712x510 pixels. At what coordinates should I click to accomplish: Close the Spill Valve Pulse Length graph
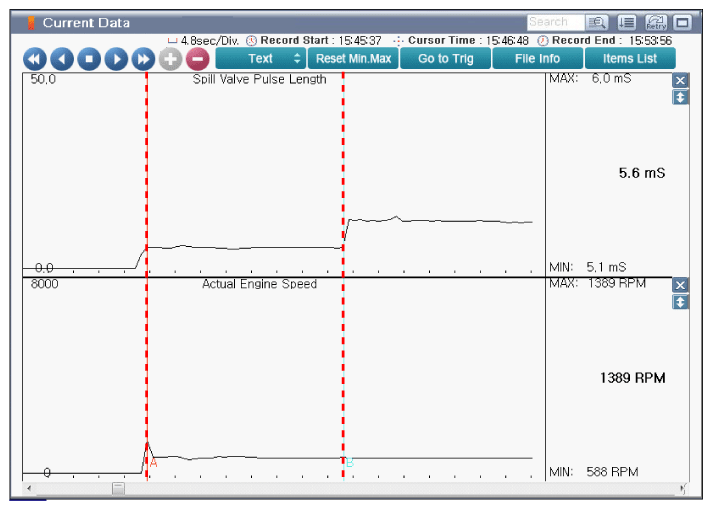point(681,81)
